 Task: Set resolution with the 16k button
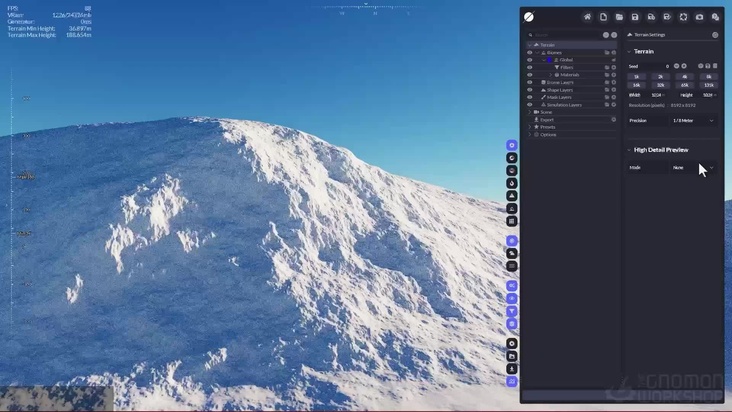pos(636,85)
